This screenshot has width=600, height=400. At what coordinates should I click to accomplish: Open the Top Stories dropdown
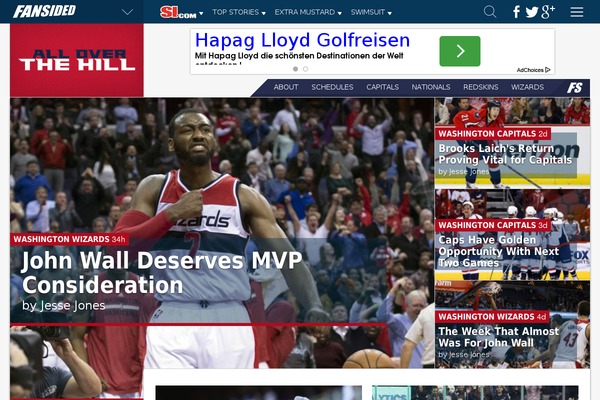(239, 12)
